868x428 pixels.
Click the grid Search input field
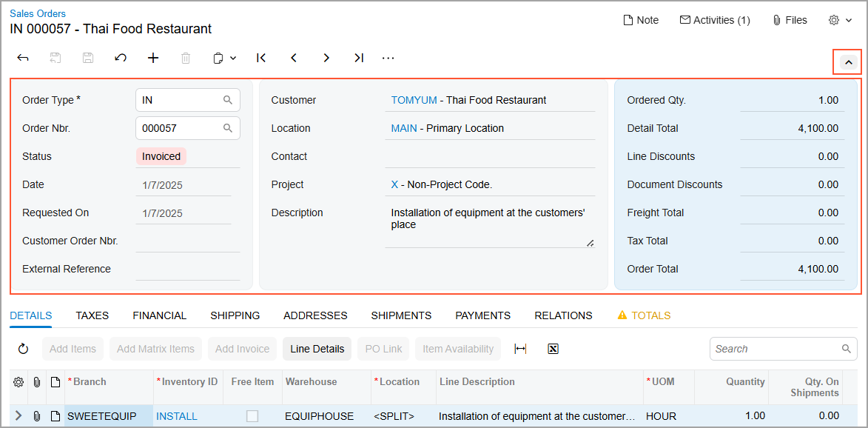[776, 349]
